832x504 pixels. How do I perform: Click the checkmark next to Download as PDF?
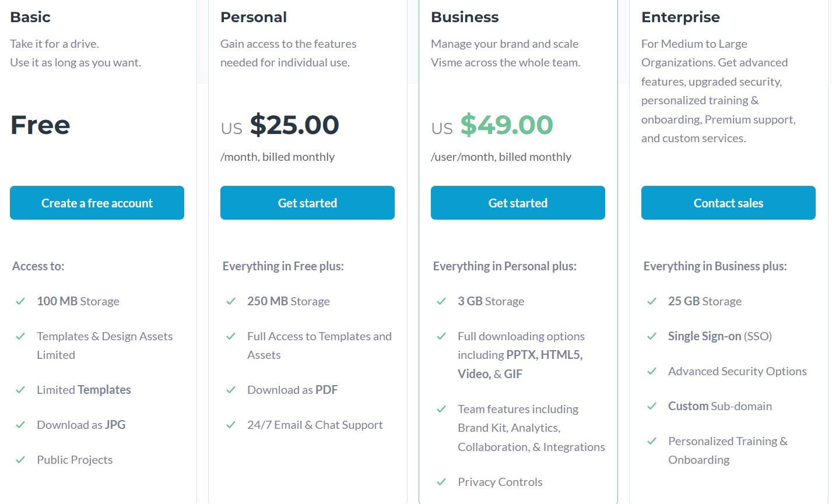tap(231, 390)
